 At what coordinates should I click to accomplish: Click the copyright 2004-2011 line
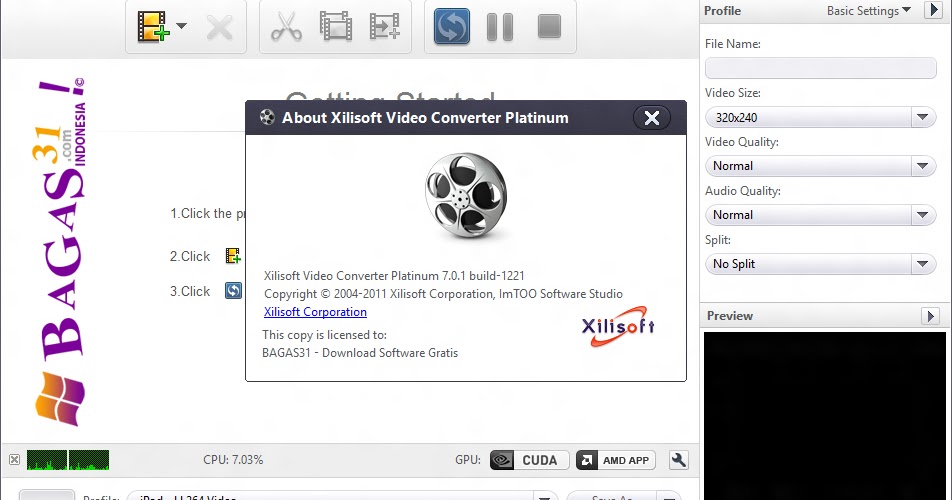(443, 294)
